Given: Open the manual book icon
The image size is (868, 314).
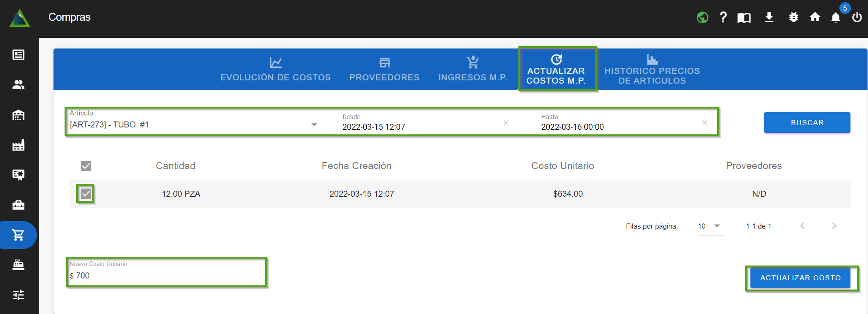Looking at the screenshot, I should tap(744, 18).
